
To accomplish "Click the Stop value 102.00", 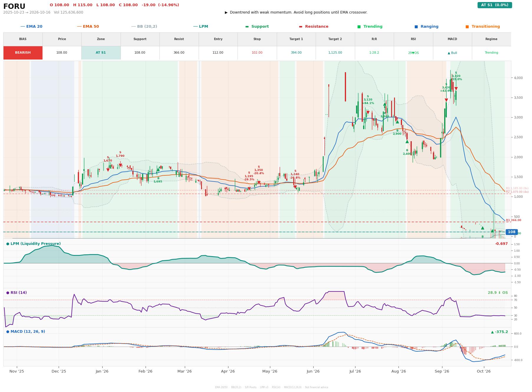I will pyautogui.click(x=257, y=53).
